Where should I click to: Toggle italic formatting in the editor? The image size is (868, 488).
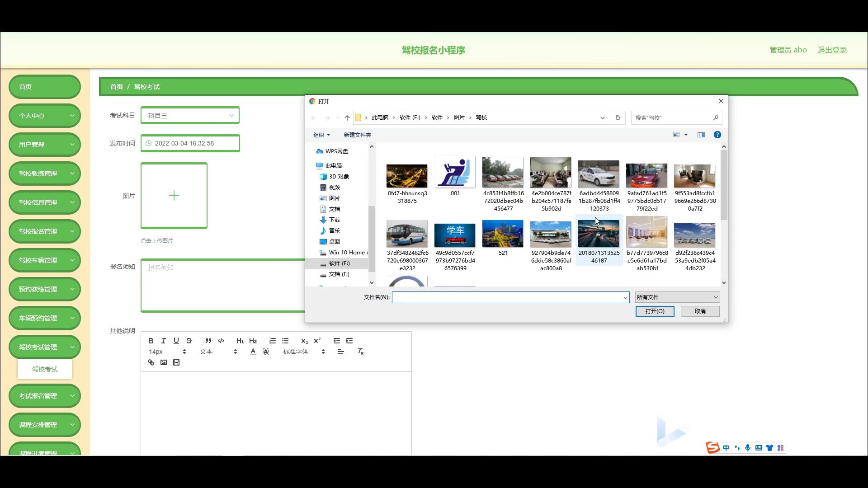164,341
